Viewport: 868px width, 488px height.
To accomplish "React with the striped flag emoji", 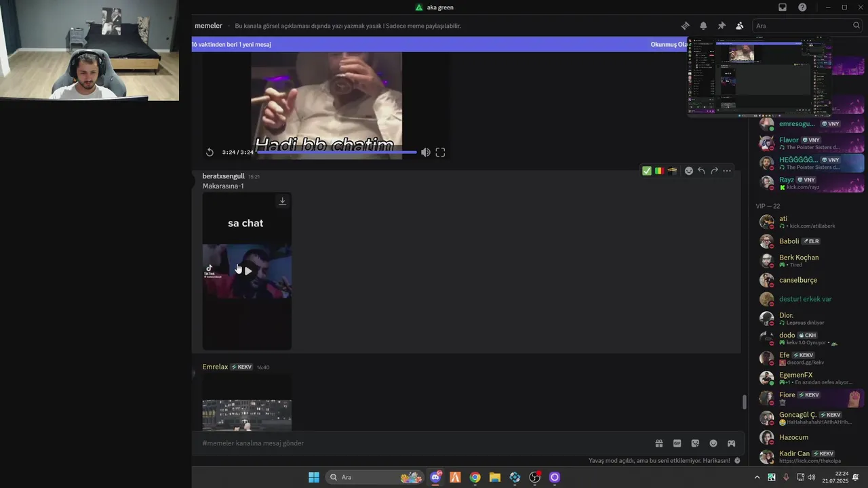I will (x=659, y=171).
